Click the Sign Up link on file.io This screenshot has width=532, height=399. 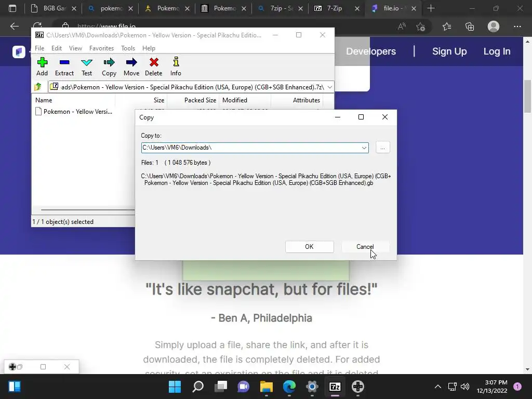click(449, 51)
